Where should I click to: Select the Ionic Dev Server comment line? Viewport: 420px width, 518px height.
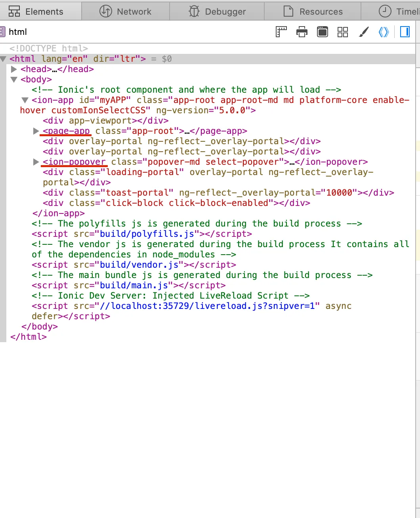coord(171,295)
